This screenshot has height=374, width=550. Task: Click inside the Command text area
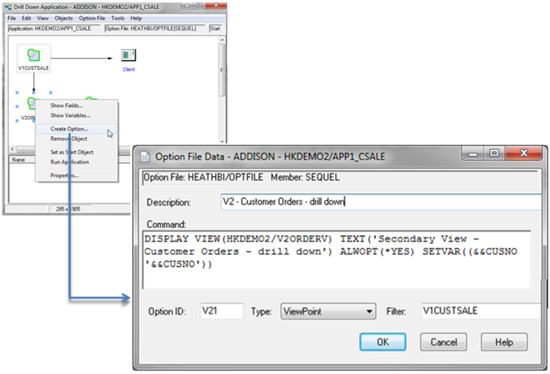[336, 260]
